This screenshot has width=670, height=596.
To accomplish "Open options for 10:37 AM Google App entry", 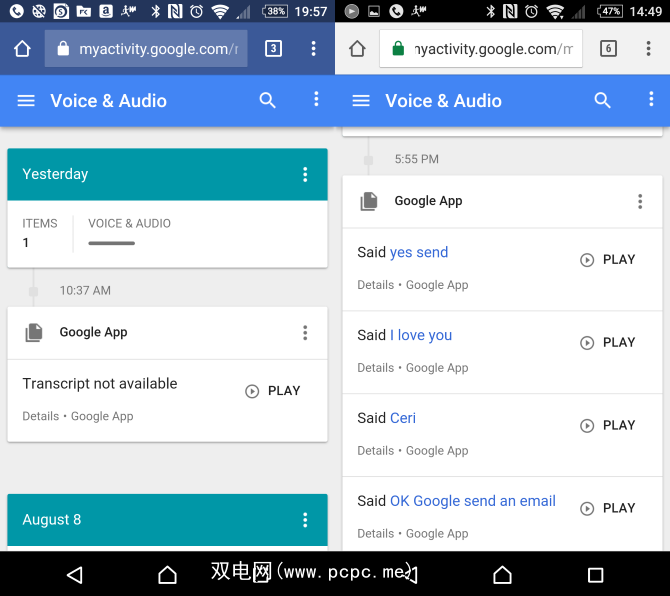I will click(x=305, y=332).
